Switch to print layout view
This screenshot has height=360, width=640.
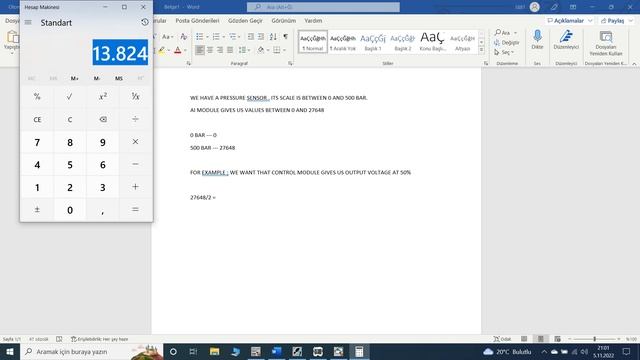point(541,339)
